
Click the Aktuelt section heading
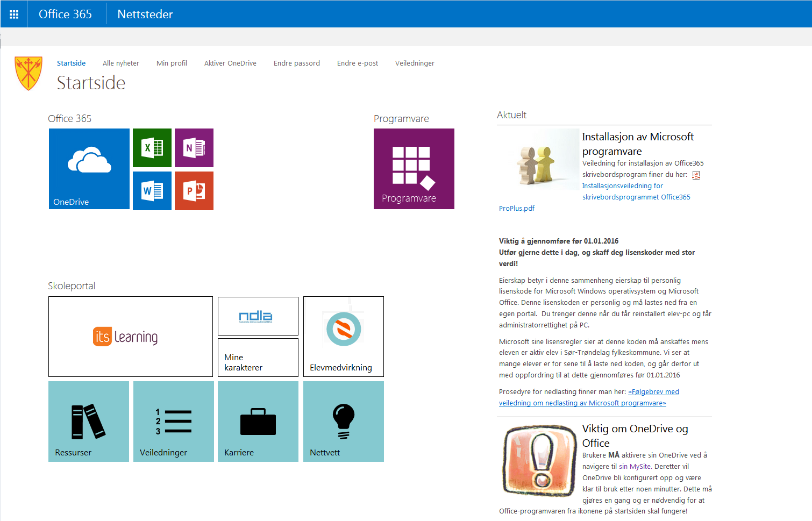(511, 115)
